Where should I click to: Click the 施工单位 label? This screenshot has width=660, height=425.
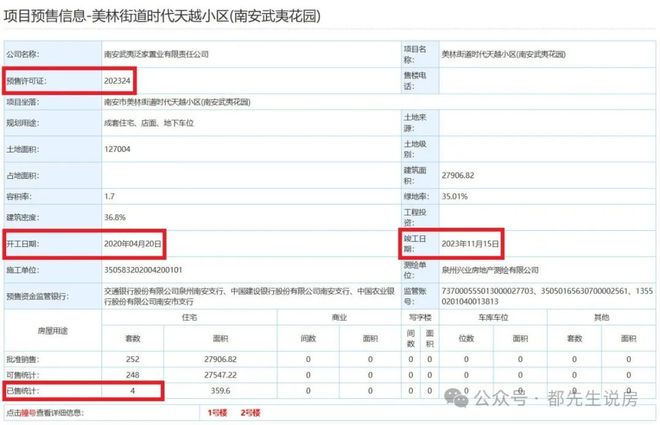click(x=22, y=270)
